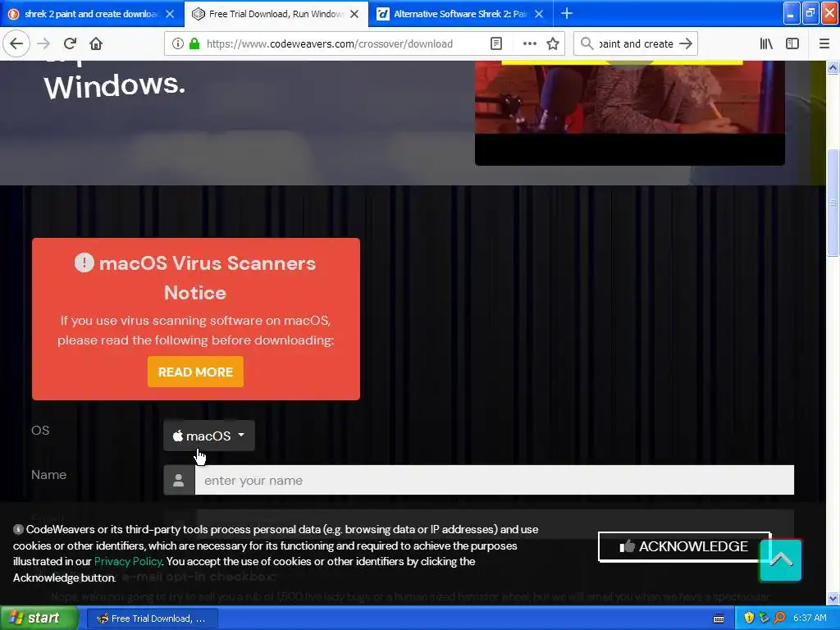The image size is (840, 630).
Task: Click the READ MORE button
Action: pyautogui.click(x=195, y=372)
